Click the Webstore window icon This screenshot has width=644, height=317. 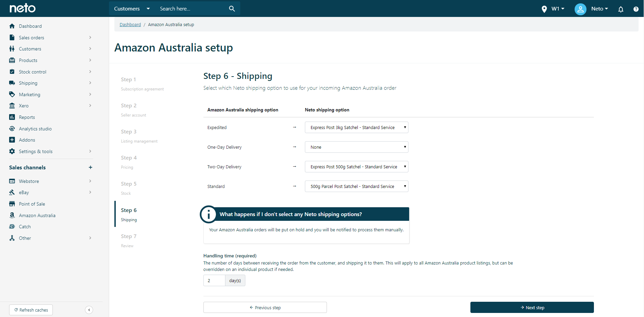coord(12,181)
